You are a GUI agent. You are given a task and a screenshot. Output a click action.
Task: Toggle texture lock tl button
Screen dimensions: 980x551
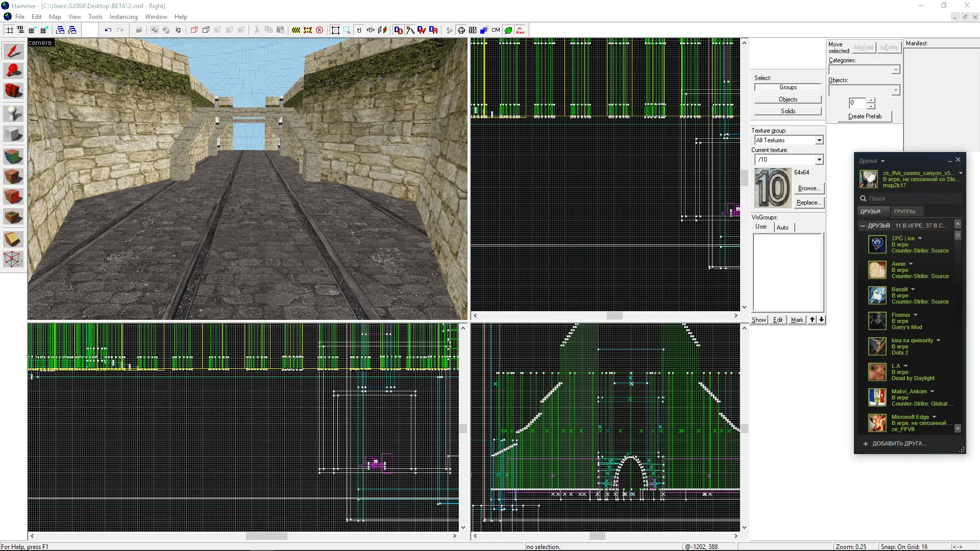359,30
